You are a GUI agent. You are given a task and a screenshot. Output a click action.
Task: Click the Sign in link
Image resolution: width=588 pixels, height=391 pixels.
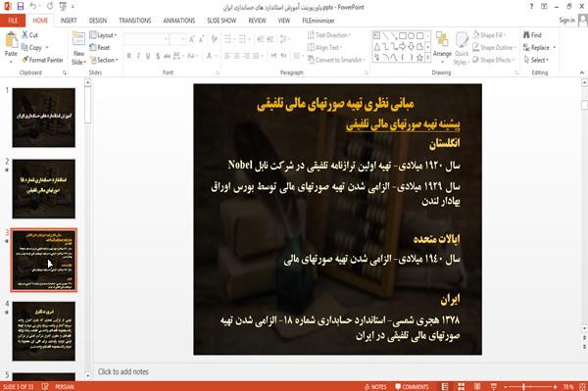[566, 21]
